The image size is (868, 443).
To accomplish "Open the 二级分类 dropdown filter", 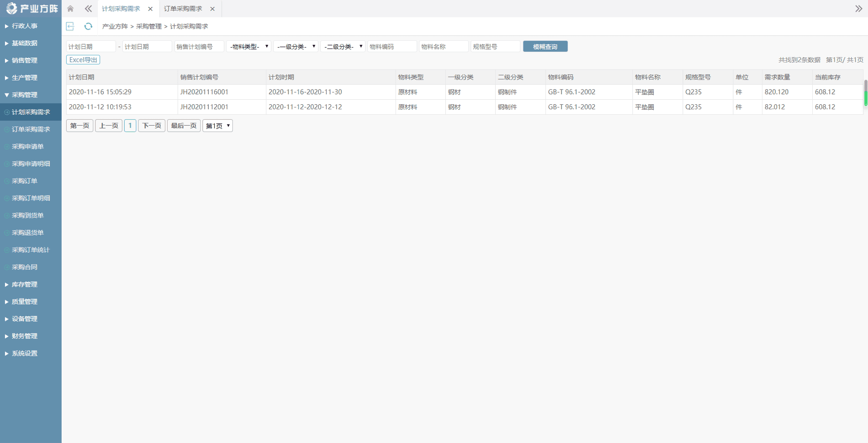I will (343, 47).
